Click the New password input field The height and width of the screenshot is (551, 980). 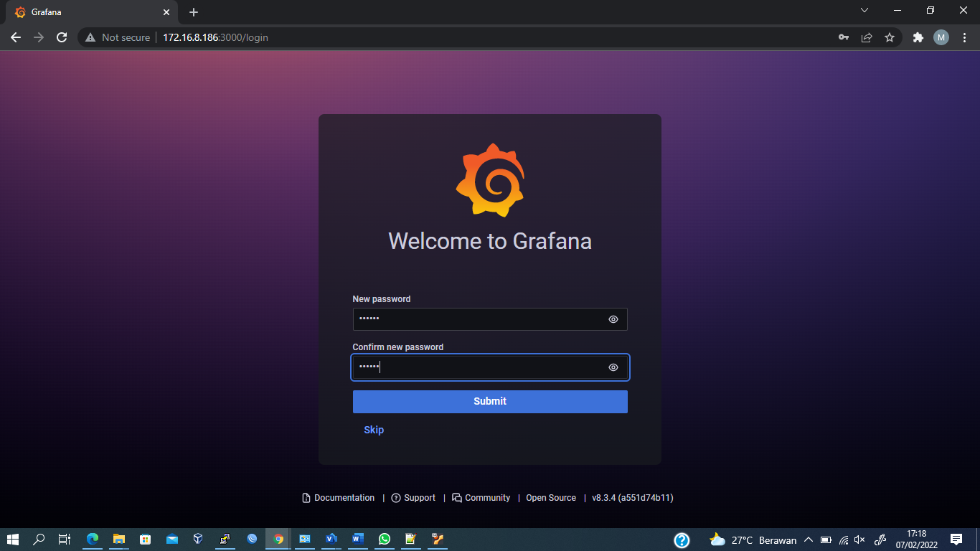490,319
